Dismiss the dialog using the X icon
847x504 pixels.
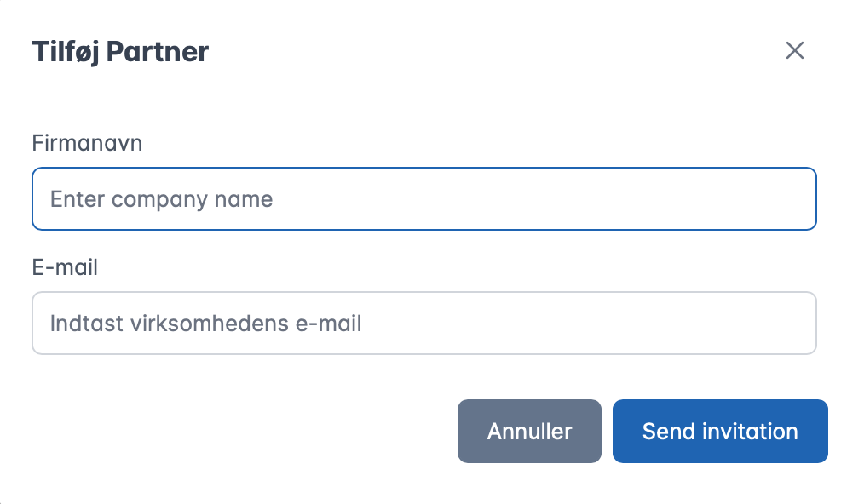click(794, 51)
